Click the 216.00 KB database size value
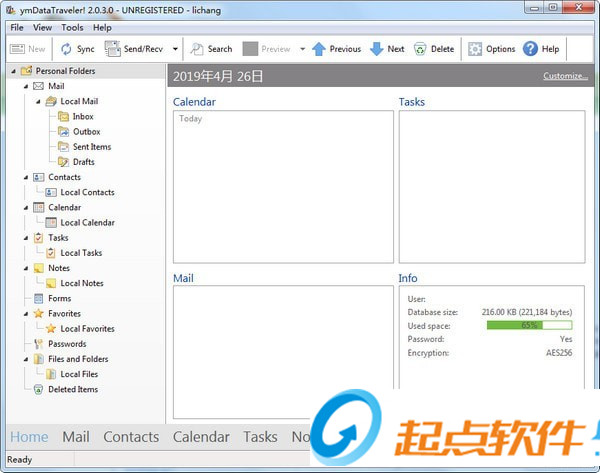 (x=527, y=312)
